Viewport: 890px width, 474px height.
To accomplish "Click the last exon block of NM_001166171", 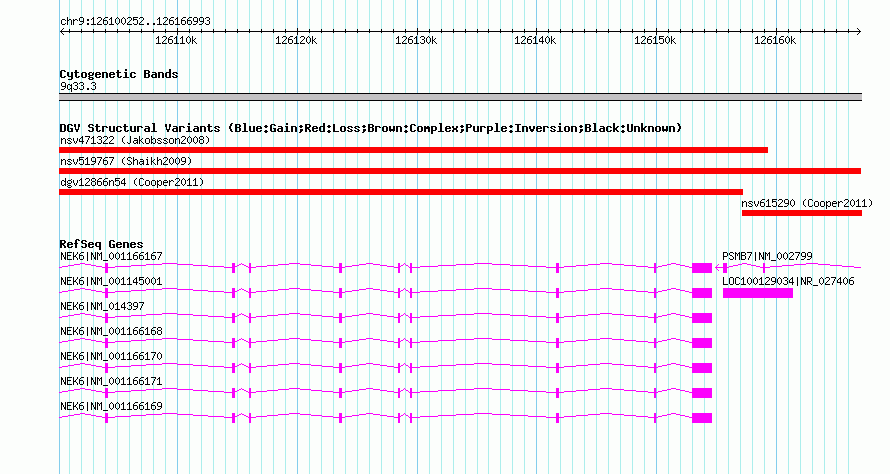I will [702, 393].
